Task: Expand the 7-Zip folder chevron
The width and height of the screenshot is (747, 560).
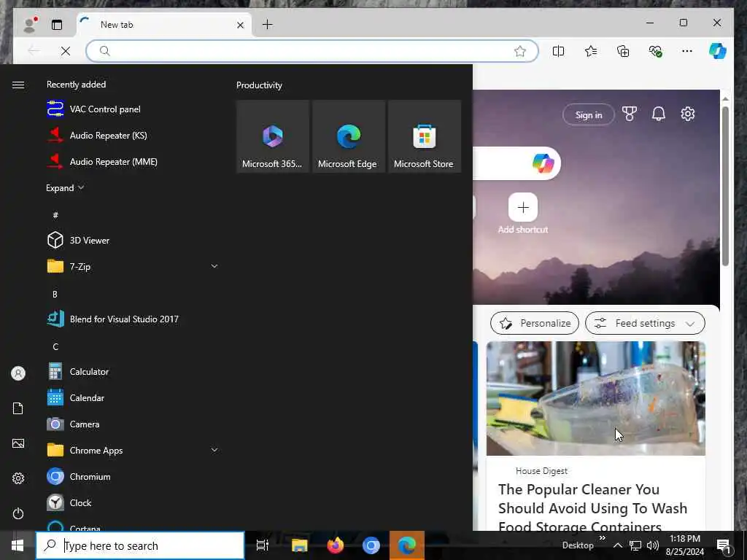Action: [x=214, y=266]
